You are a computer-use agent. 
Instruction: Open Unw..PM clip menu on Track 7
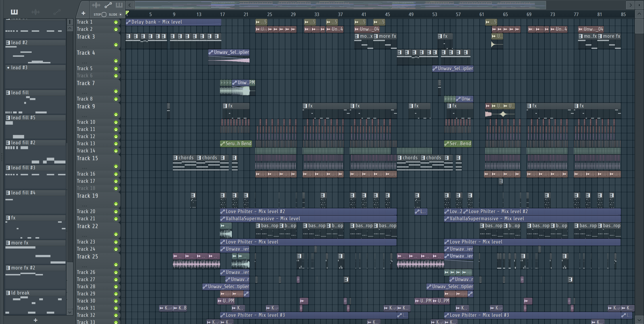click(235, 83)
